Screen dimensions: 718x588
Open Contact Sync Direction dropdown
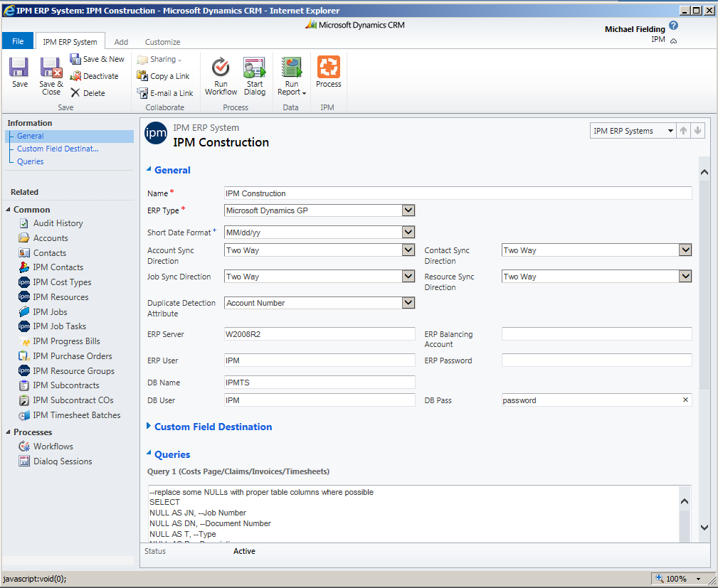[685, 250]
